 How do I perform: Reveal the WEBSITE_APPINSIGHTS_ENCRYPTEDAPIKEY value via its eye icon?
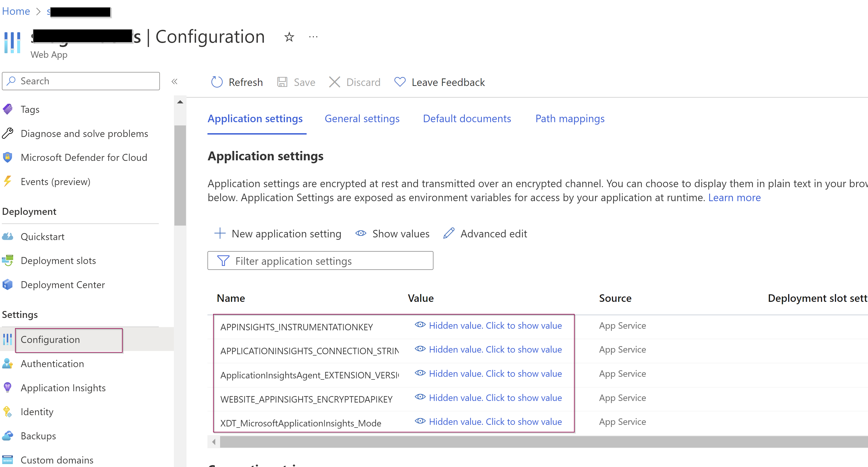420,397
